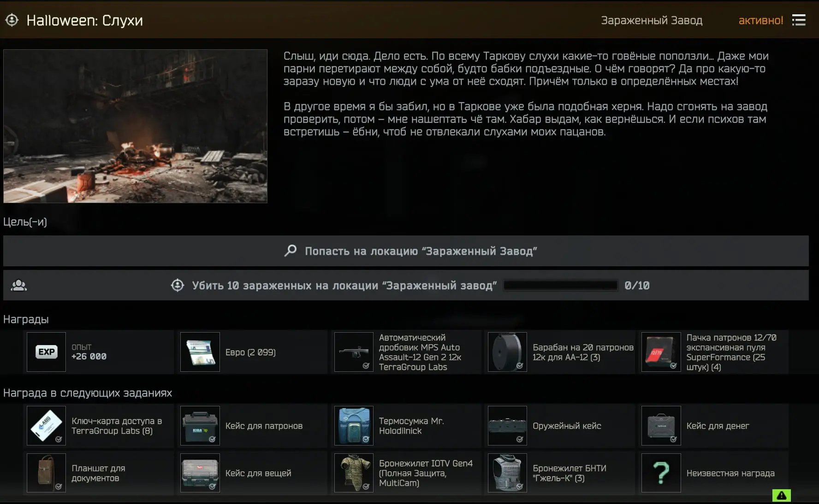Click the TerraGroup Labs keycard icon
The image size is (819, 504).
pyautogui.click(x=46, y=426)
